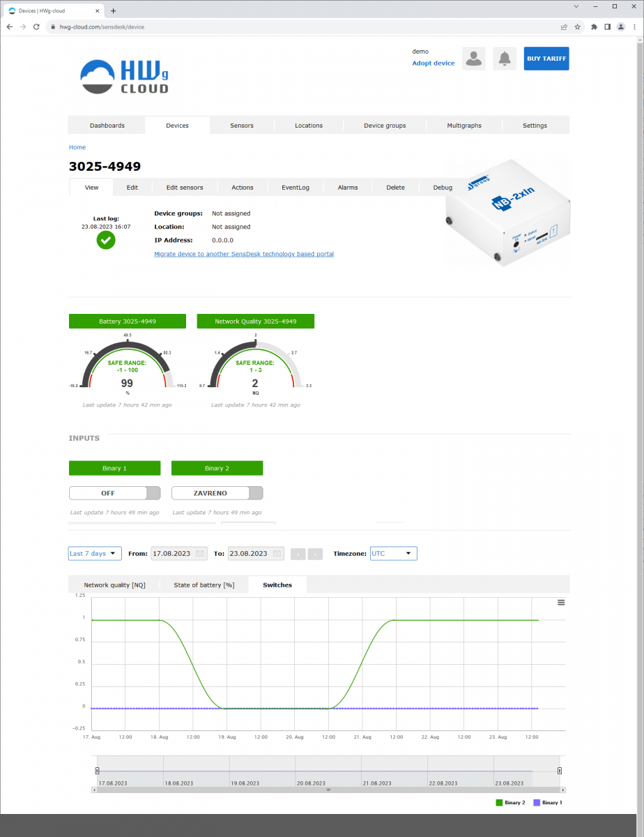Viewport: 644px width, 837px height.
Task: Click the site lock icon in address bar
Action: 52,27
